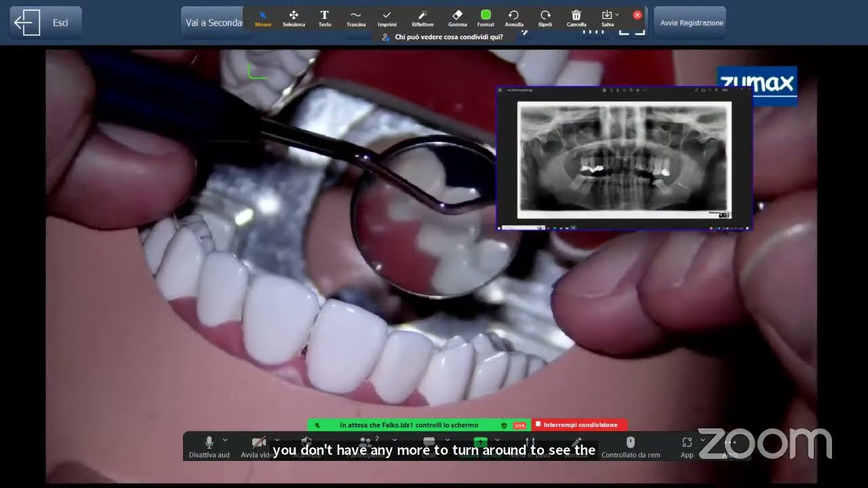The image size is (868, 488).
Task: Open remote control Controllato da rem menu
Action: point(631,447)
